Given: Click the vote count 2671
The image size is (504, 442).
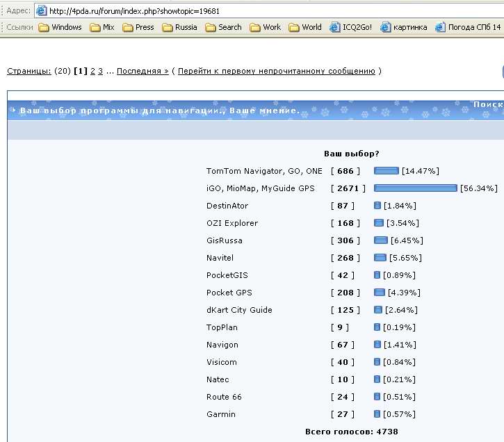Looking at the screenshot, I should (x=348, y=188).
